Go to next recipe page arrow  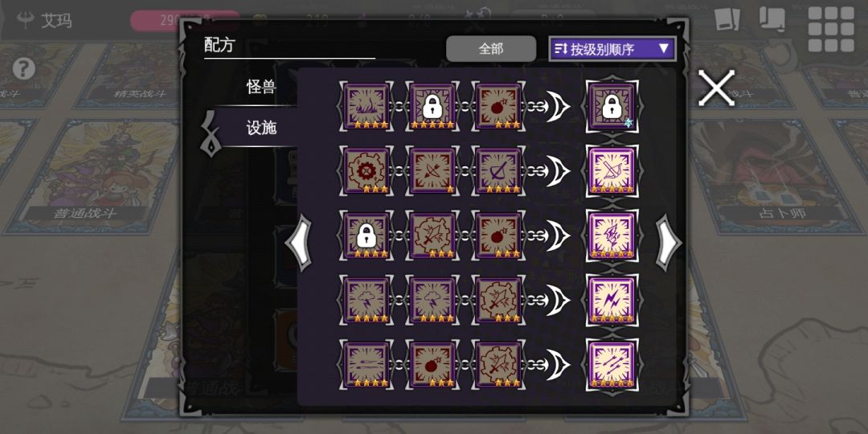click(669, 243)
